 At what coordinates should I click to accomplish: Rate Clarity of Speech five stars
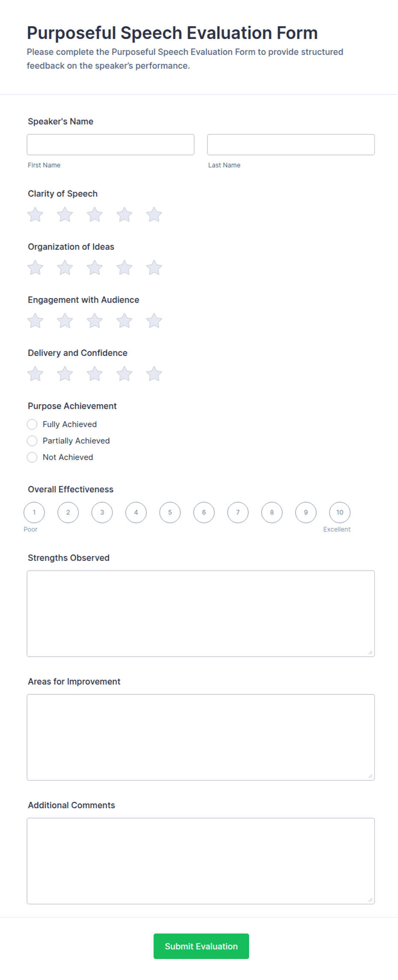click(x=154, y=214)
